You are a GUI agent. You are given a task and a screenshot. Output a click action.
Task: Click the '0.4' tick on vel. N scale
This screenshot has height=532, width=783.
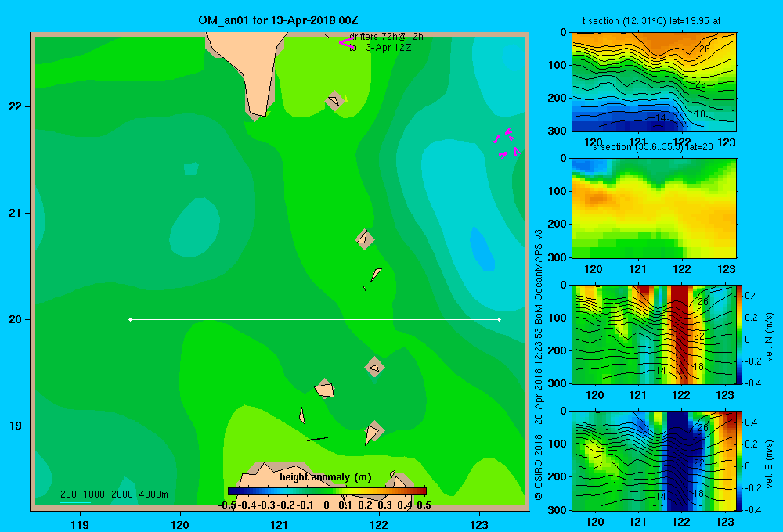[751, 296]
